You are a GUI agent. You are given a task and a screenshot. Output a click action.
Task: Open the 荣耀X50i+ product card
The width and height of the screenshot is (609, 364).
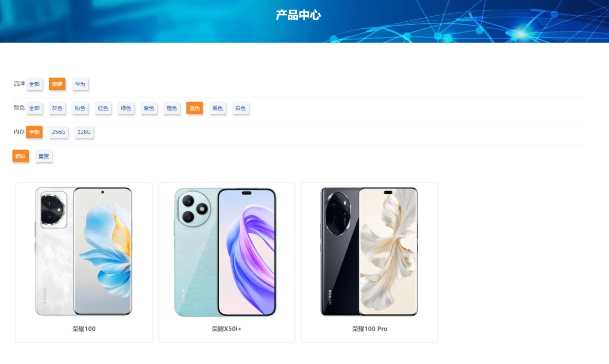227,262
